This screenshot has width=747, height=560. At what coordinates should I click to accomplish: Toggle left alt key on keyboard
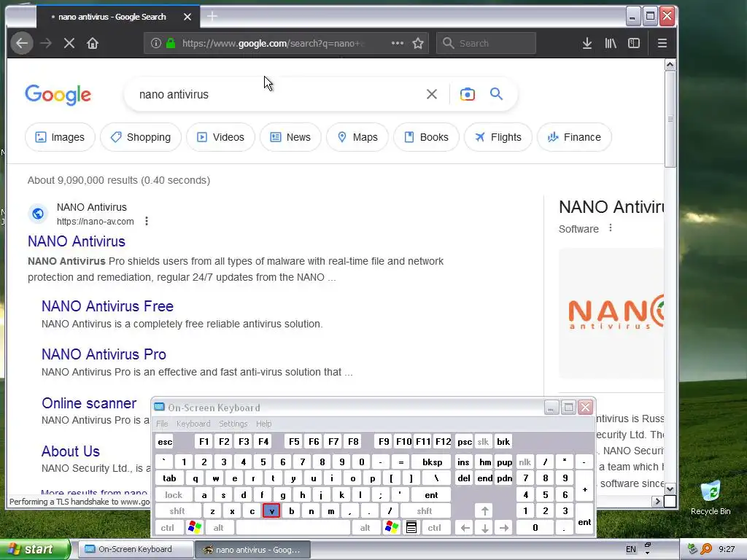[x=219, y=528]
